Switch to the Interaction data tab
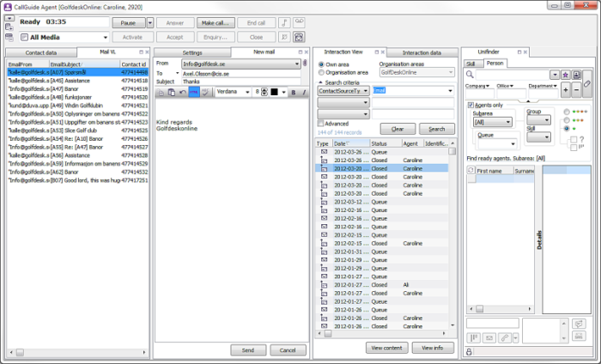Screen dimensions: 601x364 (422, 53)
